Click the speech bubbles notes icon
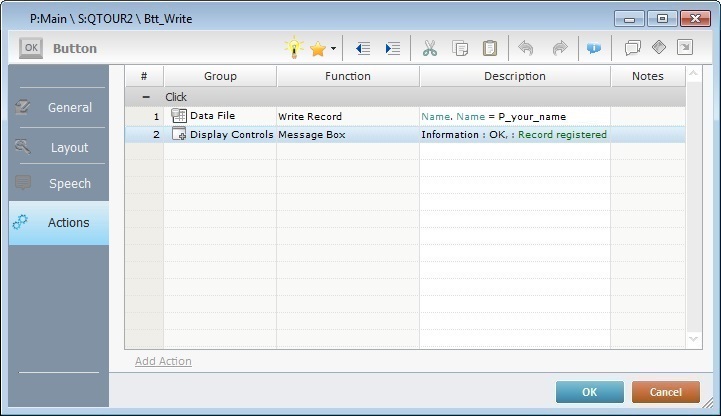Screen dimensions: 721x416 [x=632, y=48]
